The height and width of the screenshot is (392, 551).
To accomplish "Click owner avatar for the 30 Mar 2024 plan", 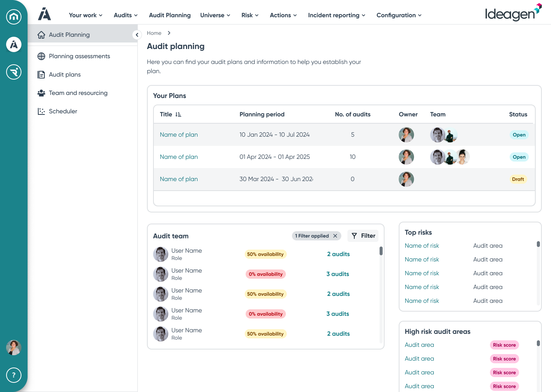I will tap(406, 179).
